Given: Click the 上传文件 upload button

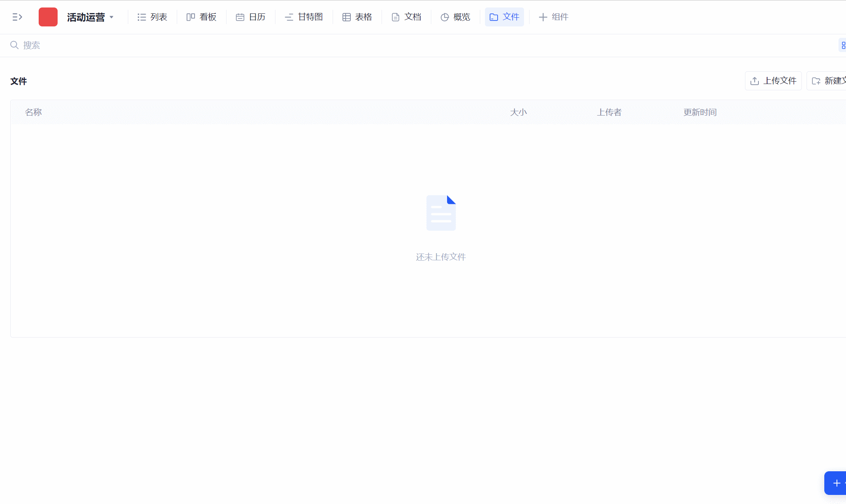Looking at the screenshot, I should 773,81.
